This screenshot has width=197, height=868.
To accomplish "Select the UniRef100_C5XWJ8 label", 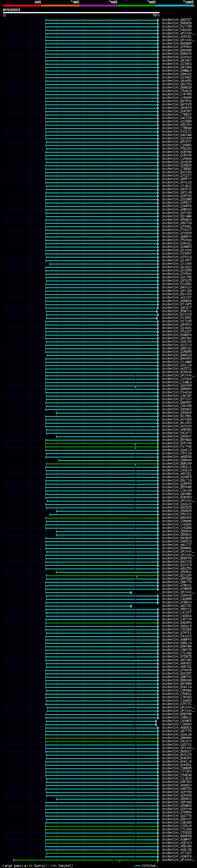I will click(x=177, y=91).
